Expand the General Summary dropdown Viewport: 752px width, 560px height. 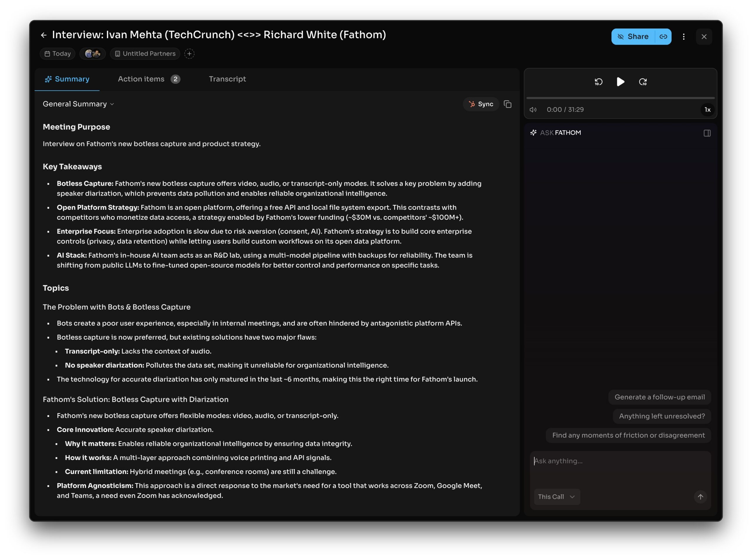point(78,104)
